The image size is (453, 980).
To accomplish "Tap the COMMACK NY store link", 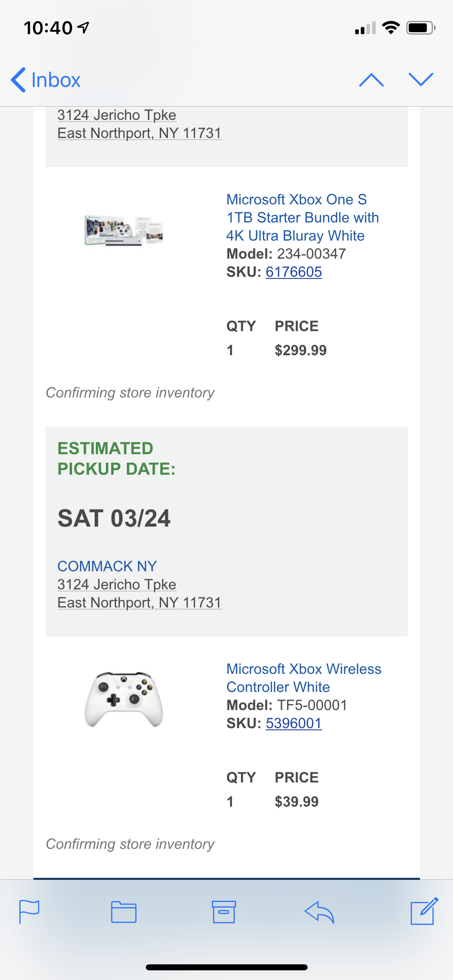I will pos(107,566).
